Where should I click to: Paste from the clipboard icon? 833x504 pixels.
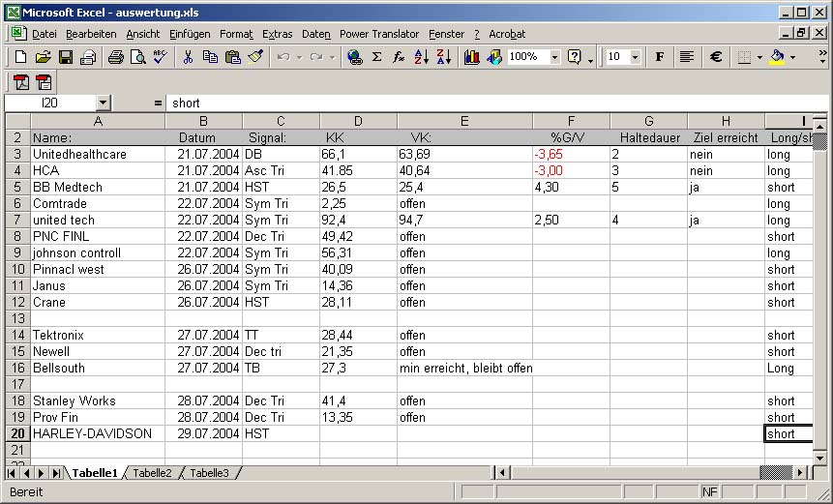[233, 57]
